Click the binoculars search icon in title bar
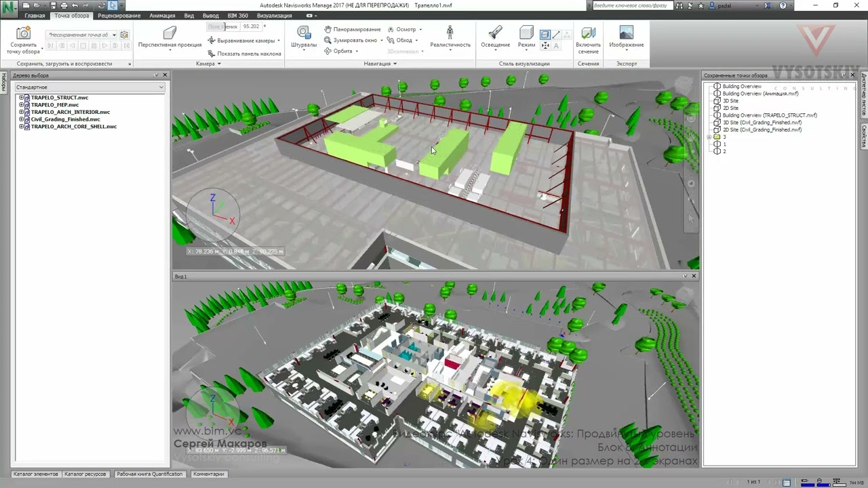868x488 pixels. tap(679, 5)
